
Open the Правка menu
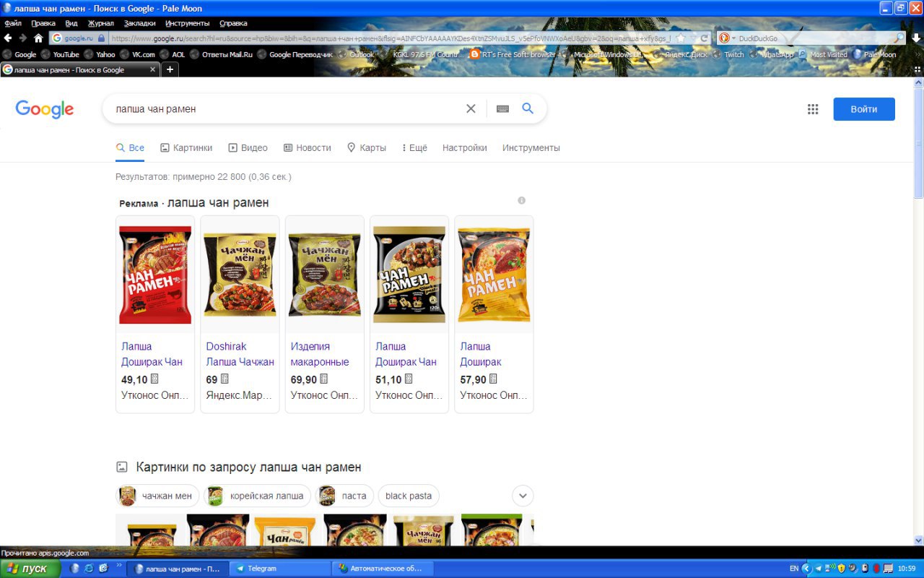point(43,23)
